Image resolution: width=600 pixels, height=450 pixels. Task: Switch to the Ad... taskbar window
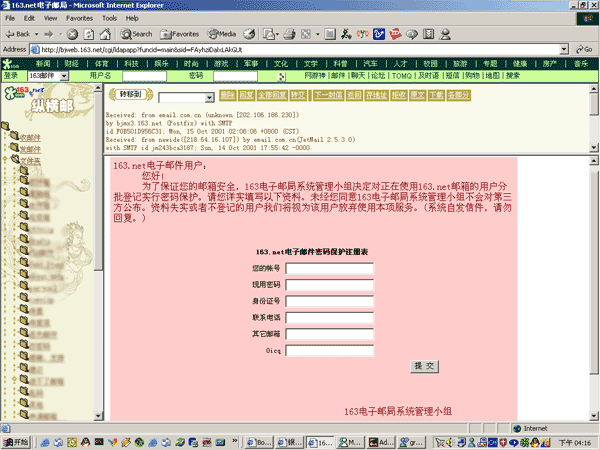point(380,442)
